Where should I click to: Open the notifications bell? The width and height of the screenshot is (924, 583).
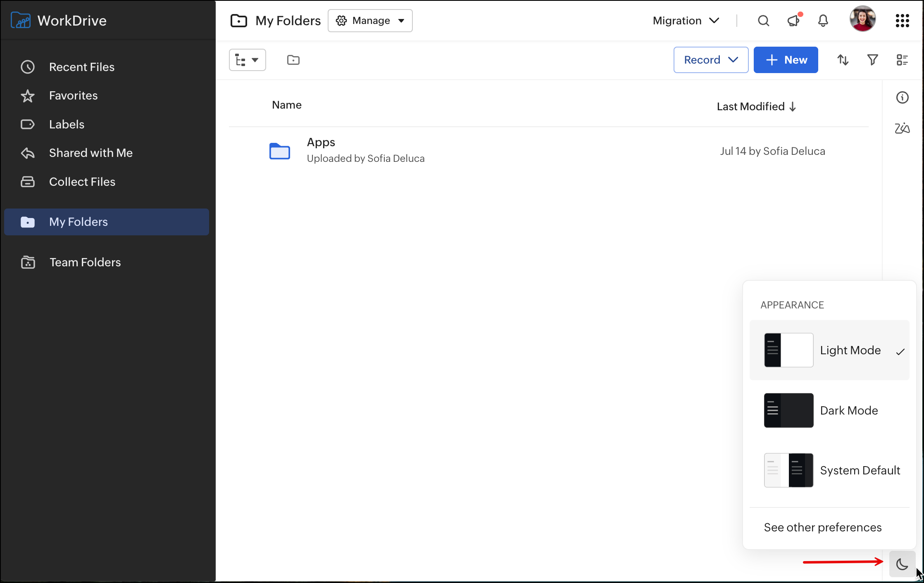823,21
